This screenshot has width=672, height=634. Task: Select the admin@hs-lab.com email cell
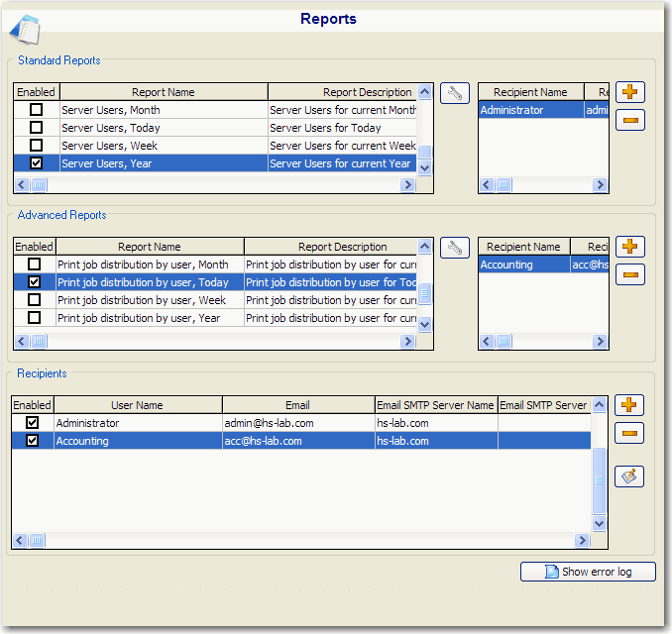click(298, 423)
